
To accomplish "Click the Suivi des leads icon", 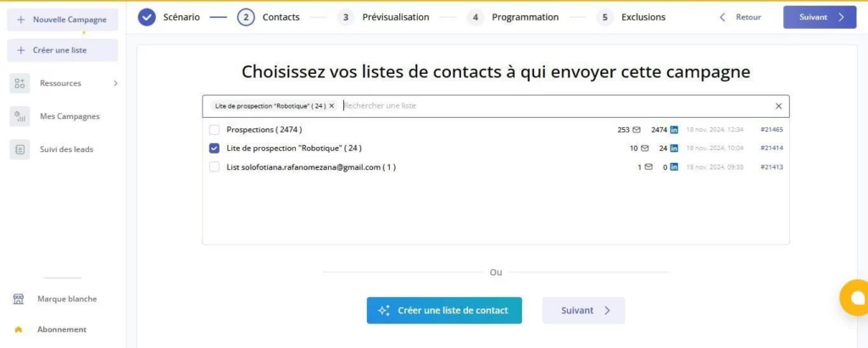I will [x=19, y=149].
